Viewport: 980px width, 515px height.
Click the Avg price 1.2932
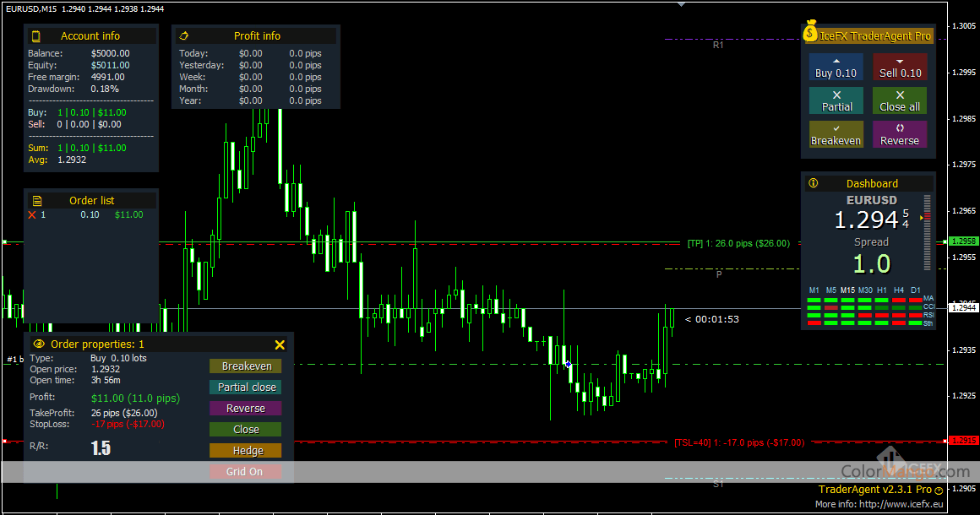point(72,160)
